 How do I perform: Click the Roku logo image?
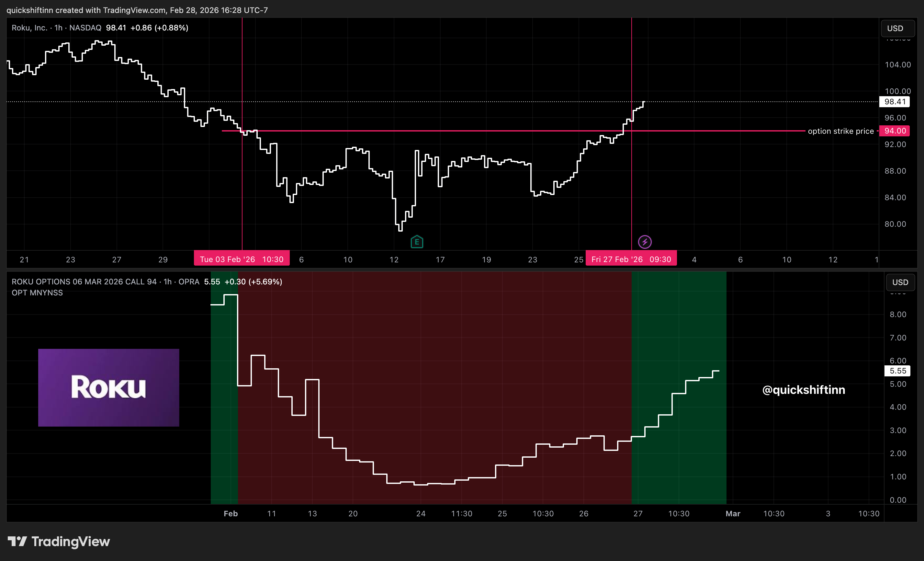click(x=108, y=387)
